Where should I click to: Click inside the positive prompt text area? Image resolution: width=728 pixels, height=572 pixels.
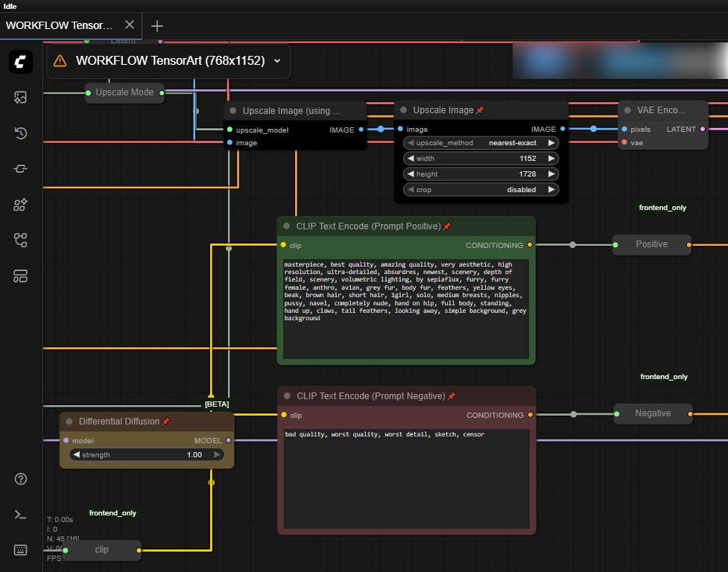tap(405, 305)
